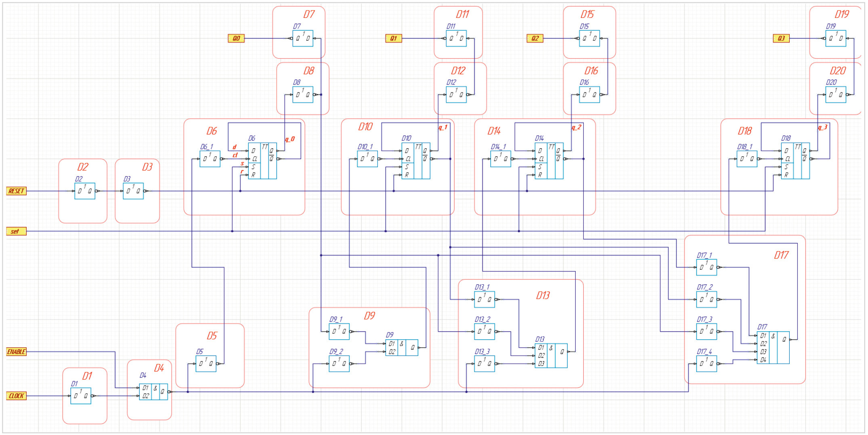Select the D4 AND gate
This screenshot has height=435, width=868.
click(153, 392)
